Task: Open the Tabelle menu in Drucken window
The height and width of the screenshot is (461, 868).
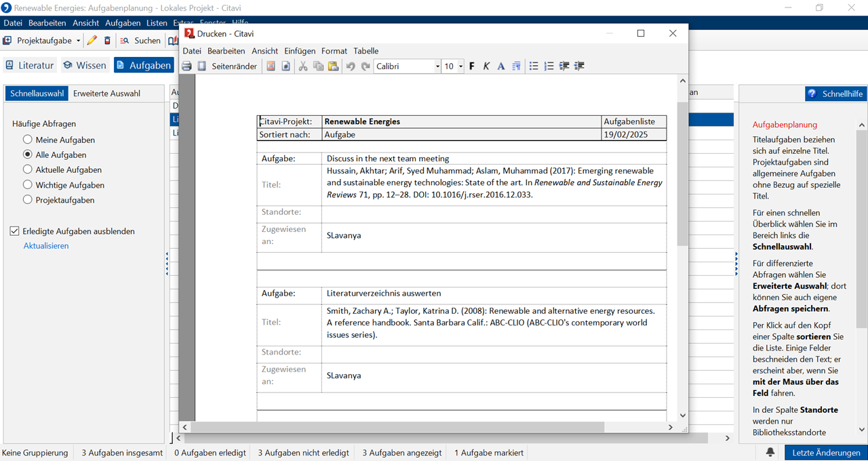Action: (x=366, y=51)
